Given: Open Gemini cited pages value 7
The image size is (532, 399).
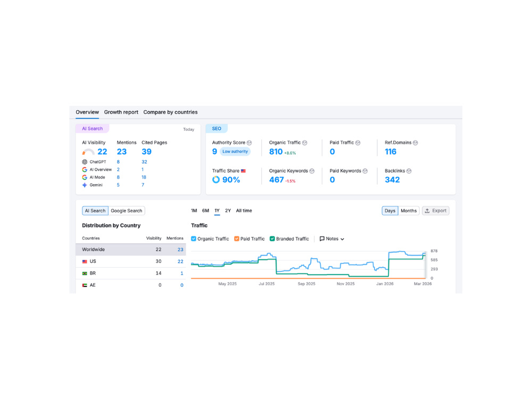Looking at the screenshot, I should point(143,185).
